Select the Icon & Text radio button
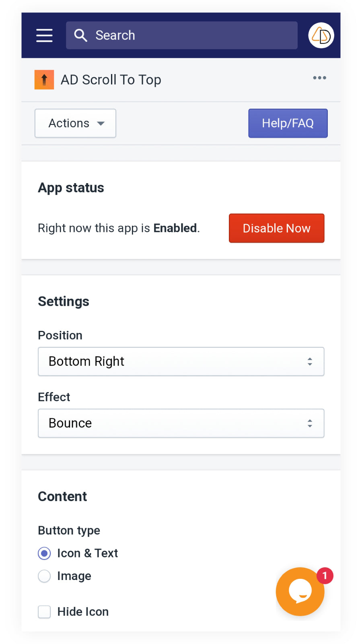The image size is (362, 644). tap(44, 553)
